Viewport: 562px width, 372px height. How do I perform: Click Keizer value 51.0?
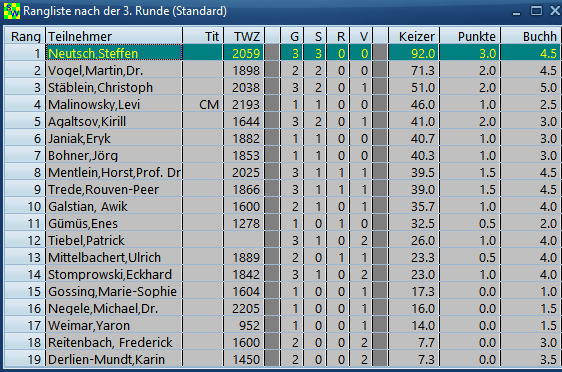pyautogui.click(x=414, y=87)
